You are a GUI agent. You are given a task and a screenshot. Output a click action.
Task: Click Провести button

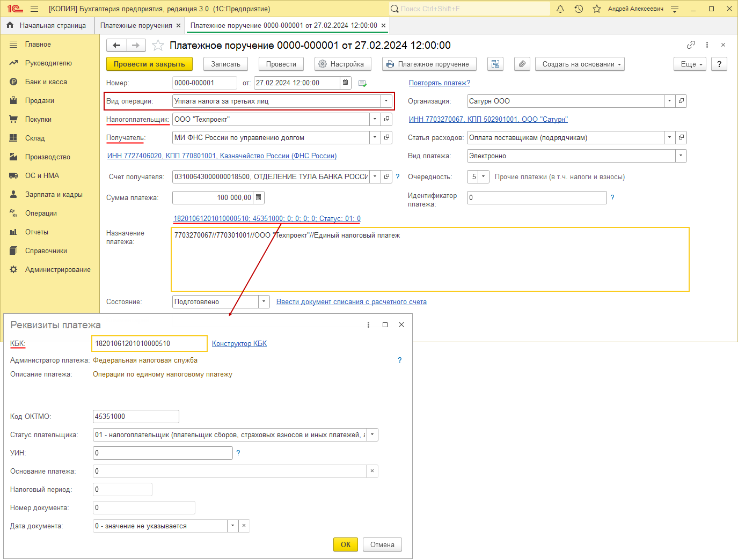tap(281, 64)
